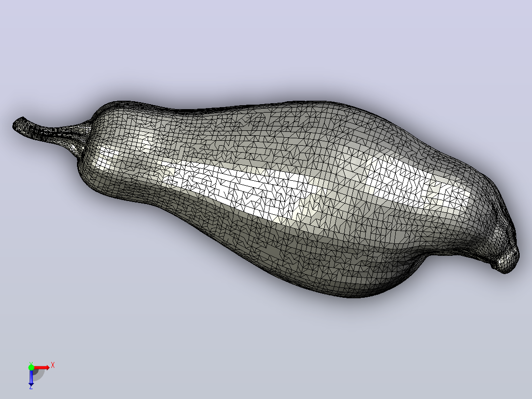
Task: Click the red X label of the triad
Action: click(53, 365)
